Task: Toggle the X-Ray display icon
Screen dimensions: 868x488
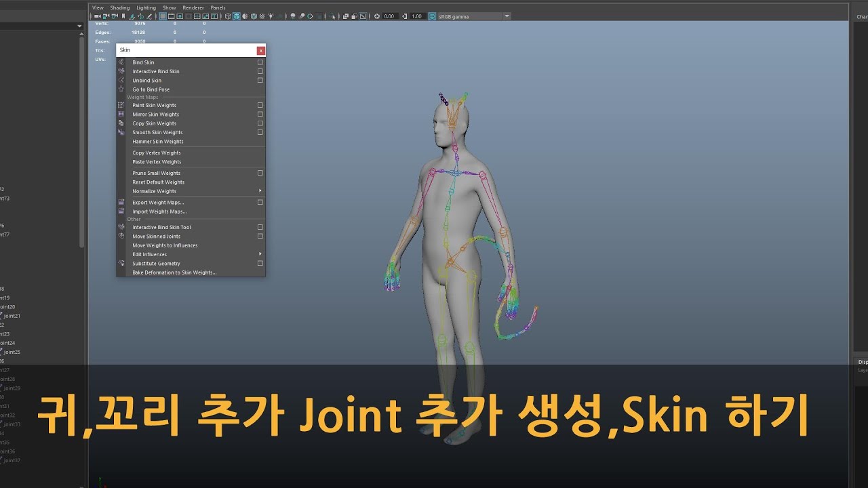Action: coord(345,16)
